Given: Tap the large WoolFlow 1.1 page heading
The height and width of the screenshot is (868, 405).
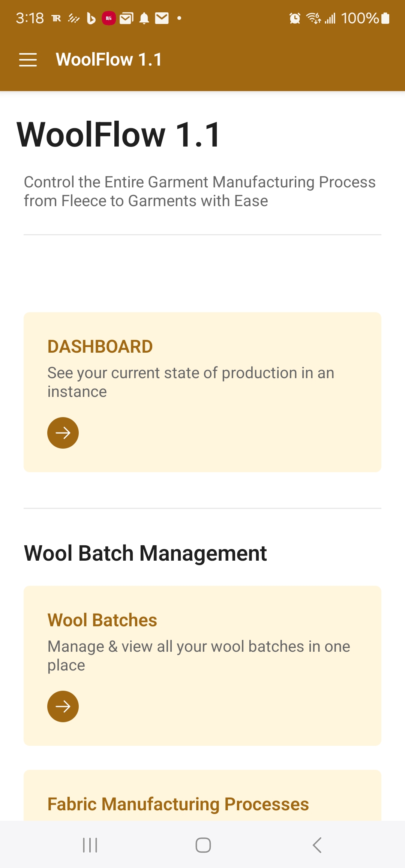Looking at the screenshot, I should [119, 135].
